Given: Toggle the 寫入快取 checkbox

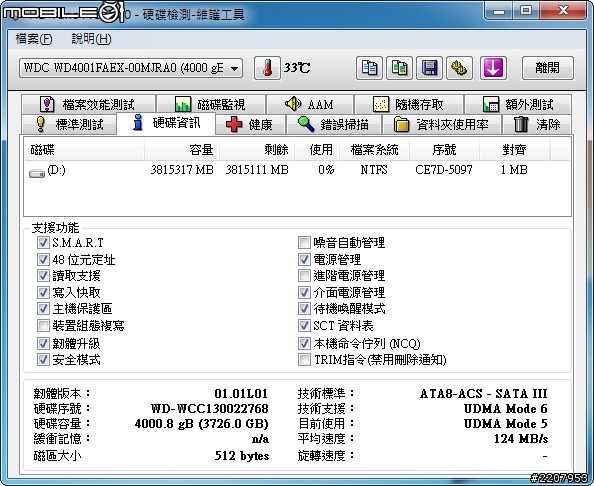Looking at the screenshot, I should coord(43,292).
